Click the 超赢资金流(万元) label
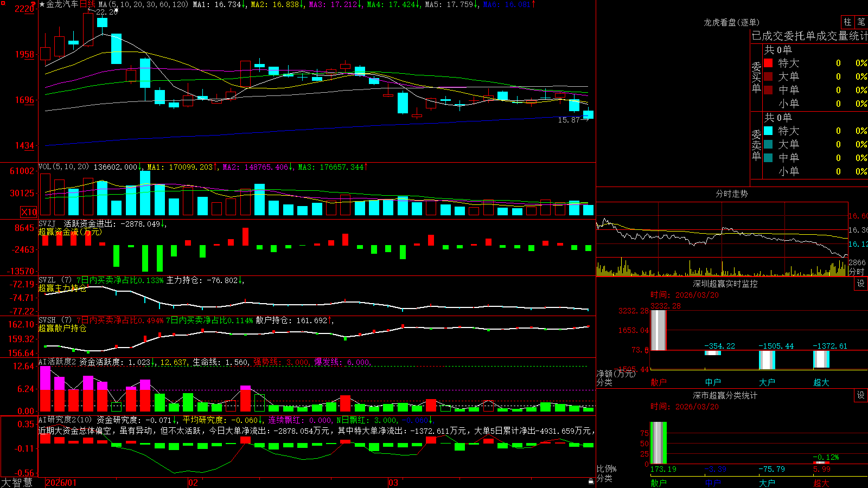This screenshot has width=868, height=488. pos(70,232)
